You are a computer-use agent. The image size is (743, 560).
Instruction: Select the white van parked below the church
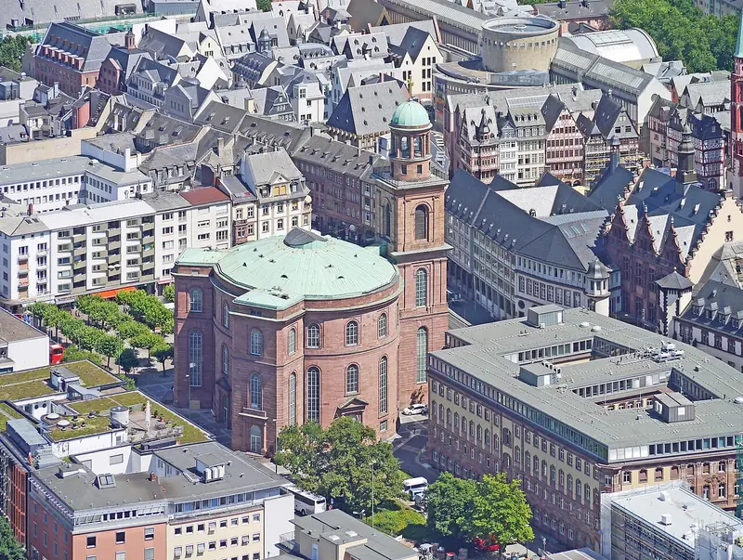point(414,486)
